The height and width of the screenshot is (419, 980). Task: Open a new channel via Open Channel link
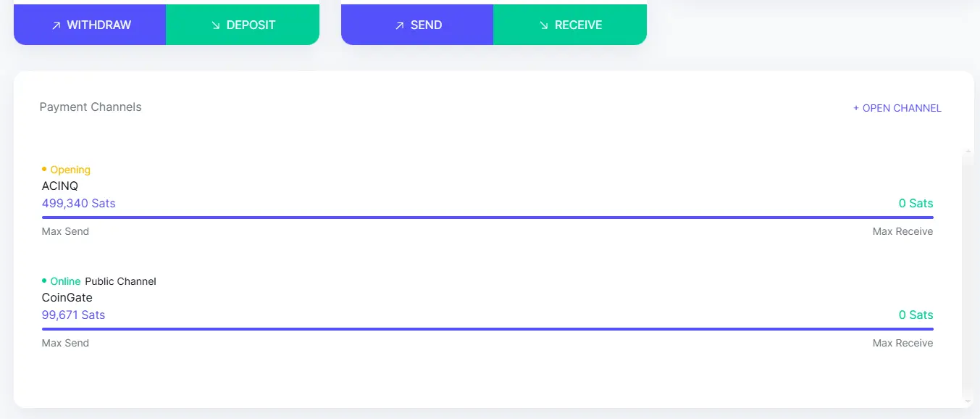click(x=897, y=108)
